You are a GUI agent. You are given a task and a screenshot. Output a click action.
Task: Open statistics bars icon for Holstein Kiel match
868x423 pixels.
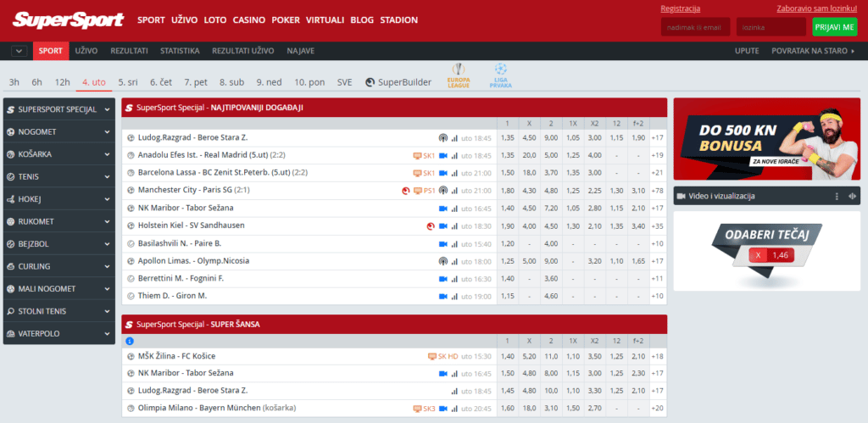[x=454, y=225]
